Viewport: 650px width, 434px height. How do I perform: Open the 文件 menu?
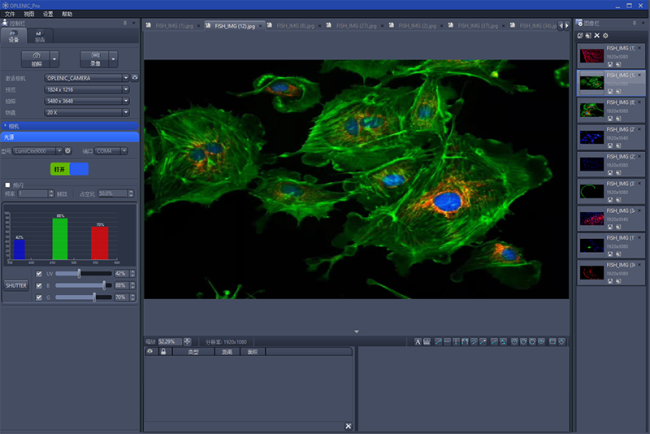coord(9,14)
